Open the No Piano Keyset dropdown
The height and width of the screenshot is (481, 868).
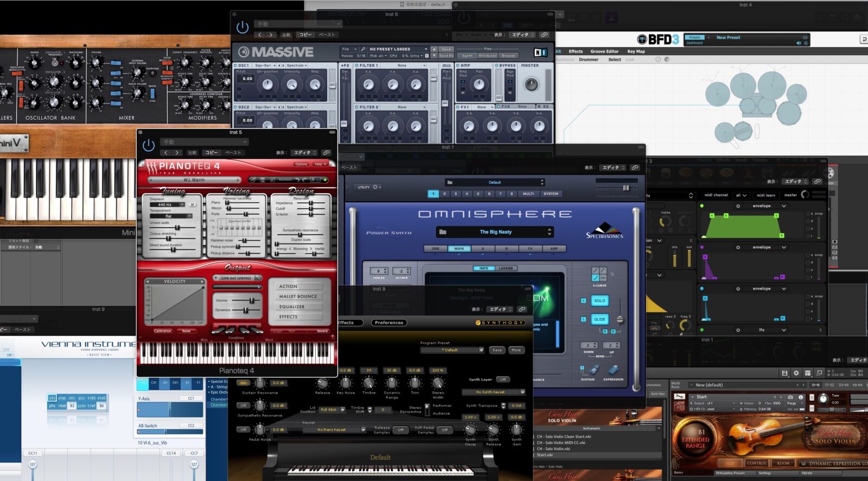pyautogui.click(x=334, y=430)
